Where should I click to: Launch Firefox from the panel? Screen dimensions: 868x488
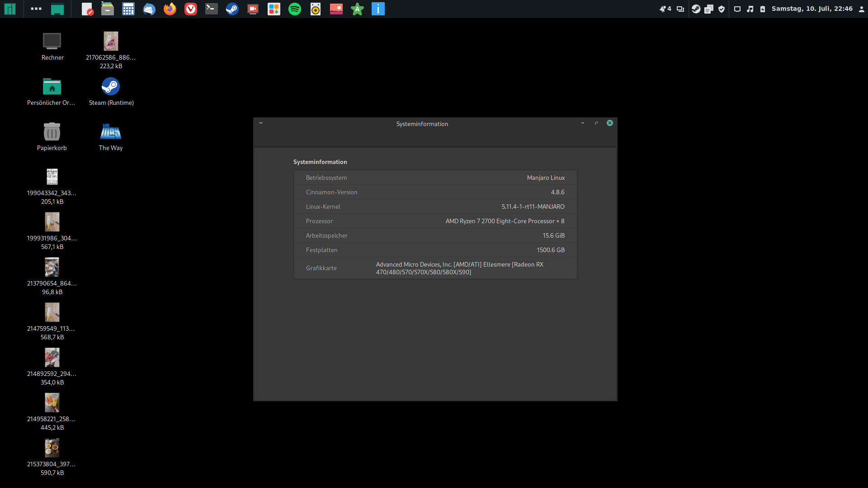pyautogui.click(x=170, y=9)
